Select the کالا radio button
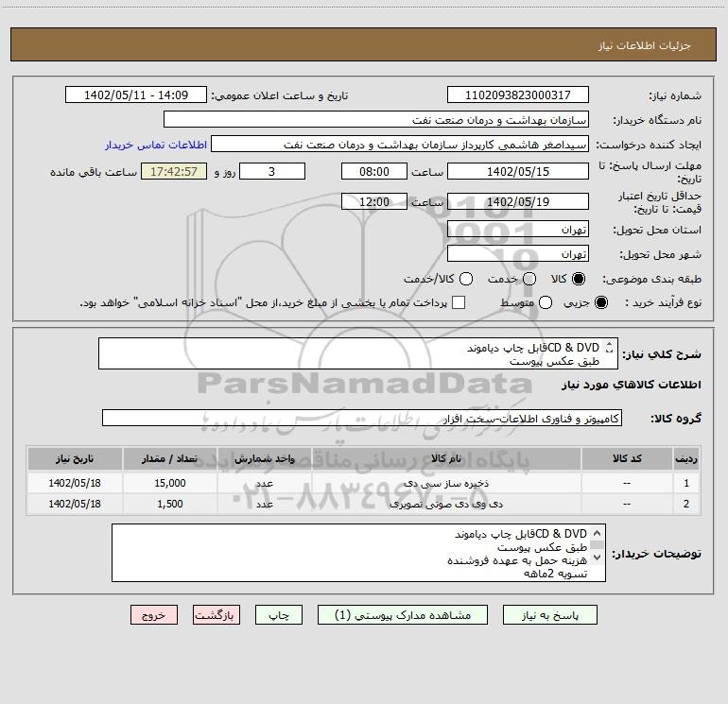 [x=579, y=279]
